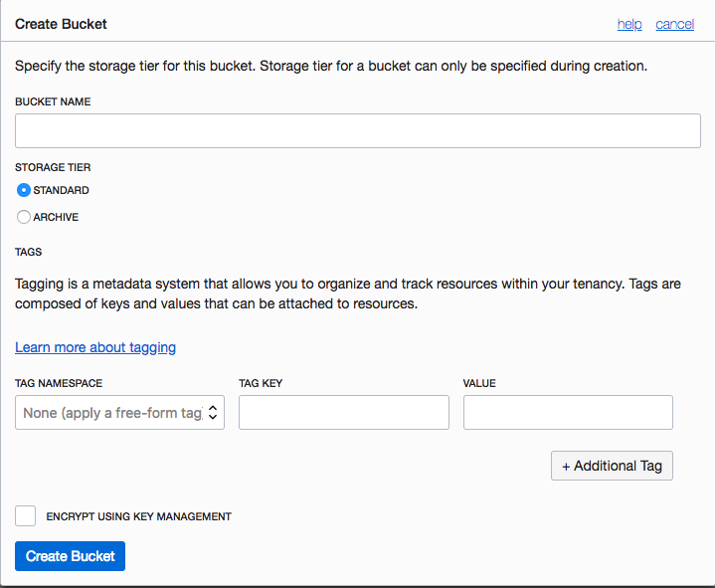Viewport: 715px width, 588px height.
Task: Cancel the Create Bucket dialog
Action: point(674,24)
